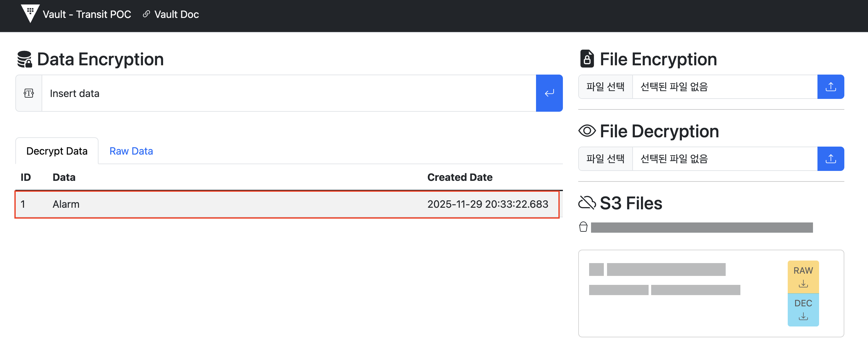
Task: Choose a file under File Encryption
Action: [605, 87]
